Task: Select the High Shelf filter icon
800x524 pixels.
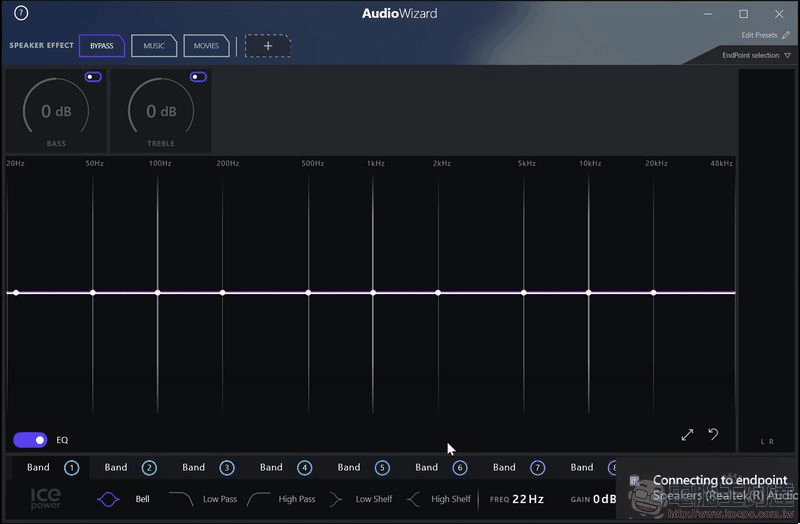Action: coord(414,499)
